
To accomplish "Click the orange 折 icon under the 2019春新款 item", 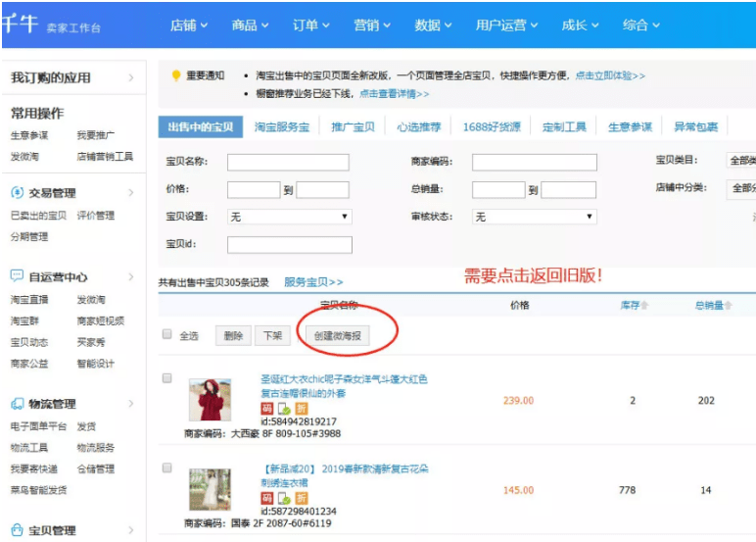I will pos(302,498).
